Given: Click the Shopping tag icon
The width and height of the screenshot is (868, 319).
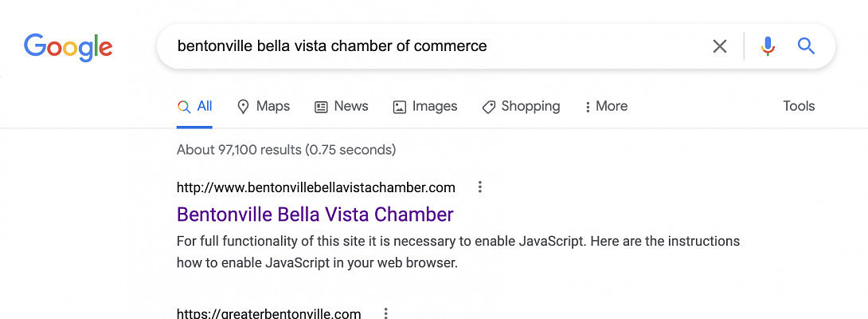Looking at the screenshot, I should point(489,107).
